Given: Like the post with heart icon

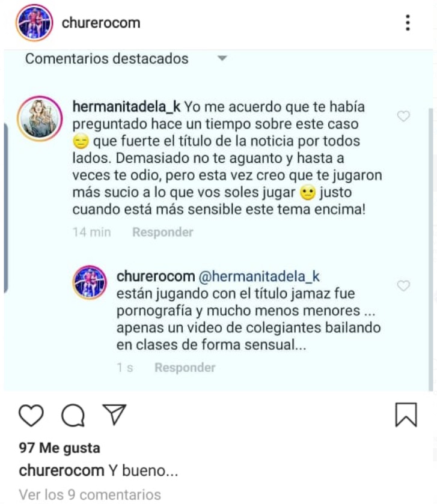Looking at the screenshot, I should (31, 416).
